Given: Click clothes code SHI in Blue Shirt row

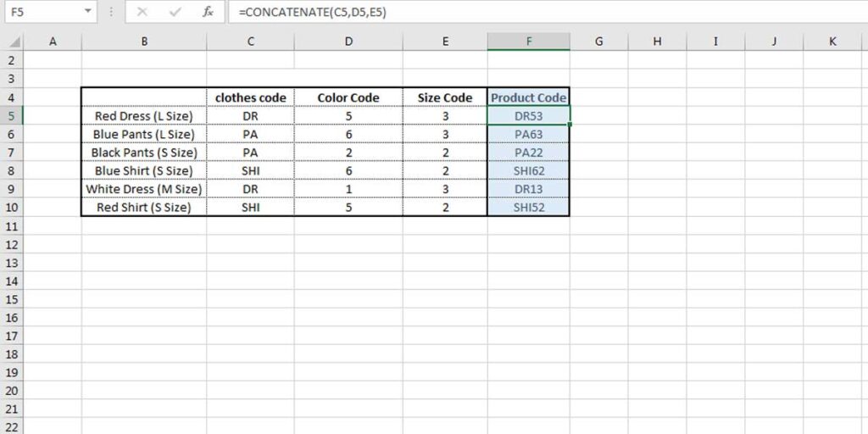Looking at the screenshot, I should coord(251,170).
